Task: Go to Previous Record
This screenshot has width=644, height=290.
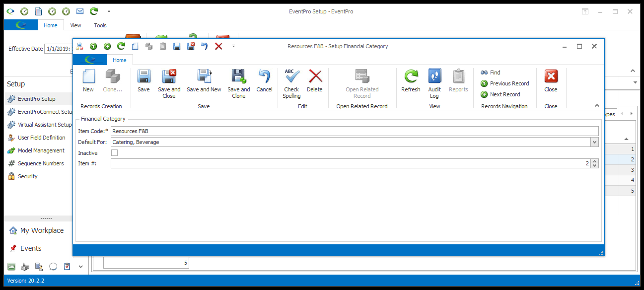Action: point(505,83)
